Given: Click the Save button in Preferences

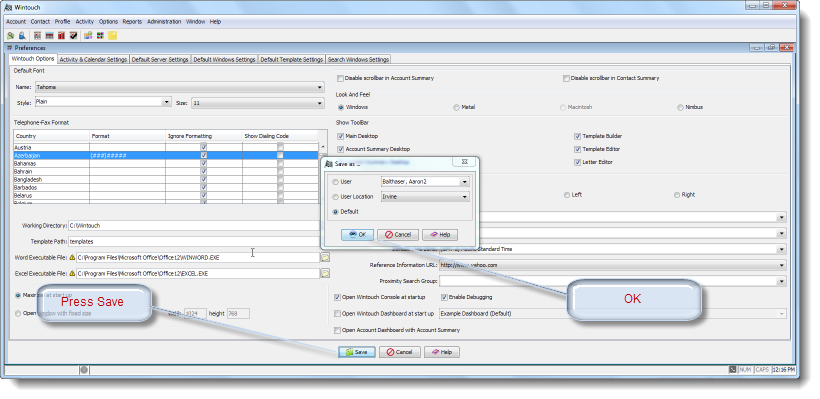Looking at the screenshot, I should coord(357,352).
